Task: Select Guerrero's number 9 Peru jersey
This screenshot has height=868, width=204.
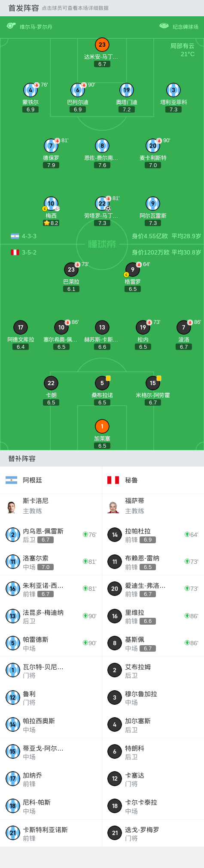Action: 133,269
